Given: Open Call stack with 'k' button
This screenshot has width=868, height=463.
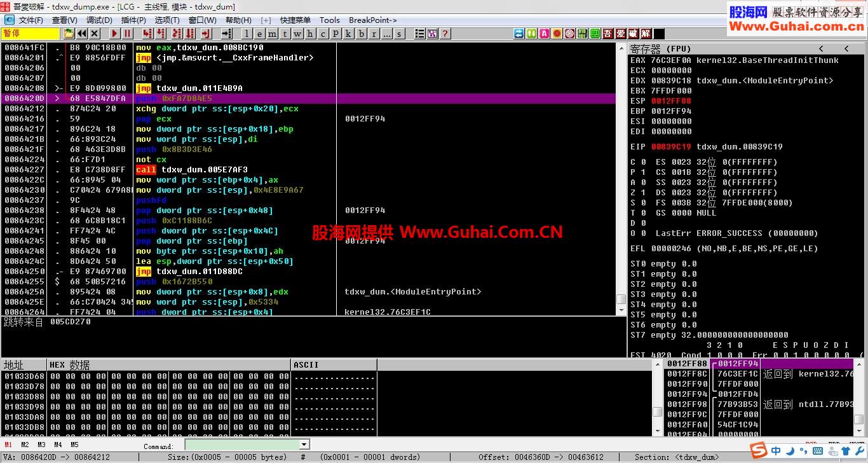Looking at the screenshot, I should point(348,34).
